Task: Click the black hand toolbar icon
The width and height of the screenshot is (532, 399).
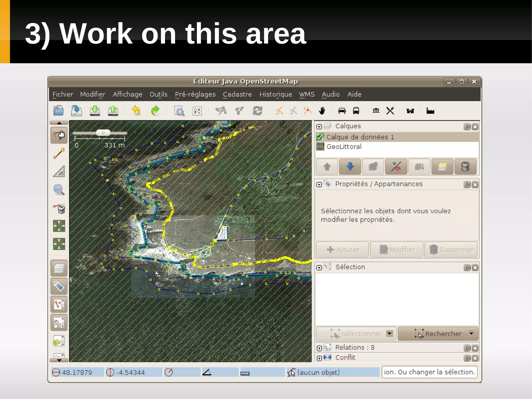Action: [x=322, y=111]
